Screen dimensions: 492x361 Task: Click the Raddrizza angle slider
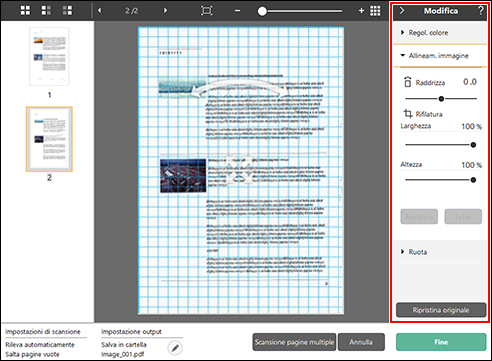pyautogui.click(x=441, y=99)
